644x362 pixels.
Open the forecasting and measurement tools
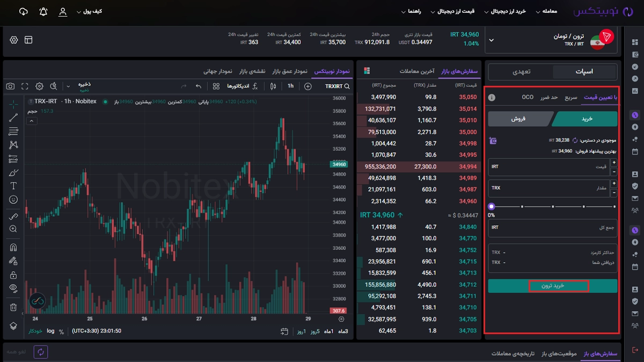(13, 159)
